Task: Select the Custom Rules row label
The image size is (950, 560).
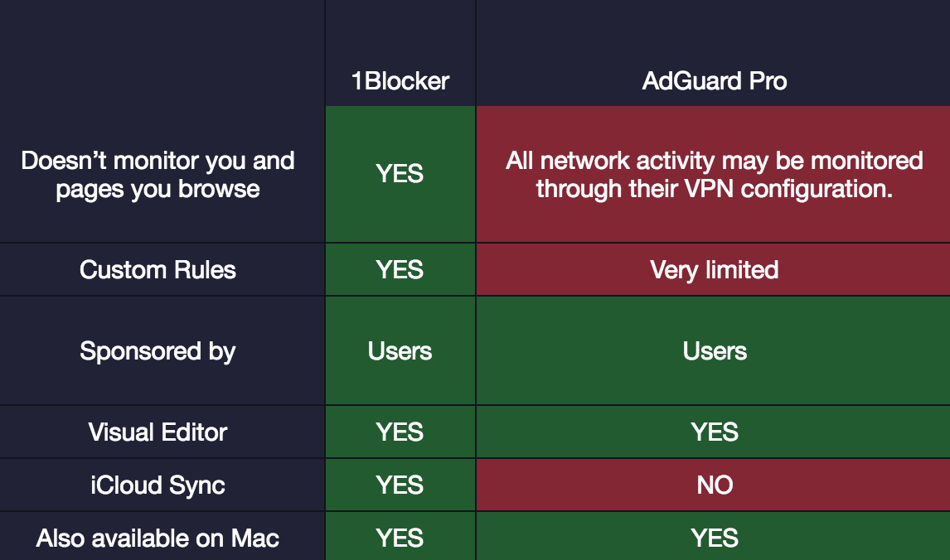Action: [158, 270]
